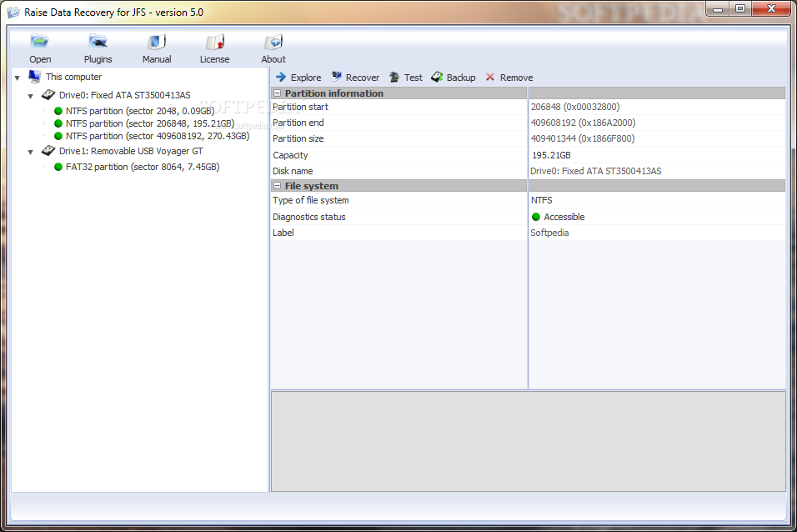
Task: Maximize the Raise Data Recovery window
Action: [740, 8]
